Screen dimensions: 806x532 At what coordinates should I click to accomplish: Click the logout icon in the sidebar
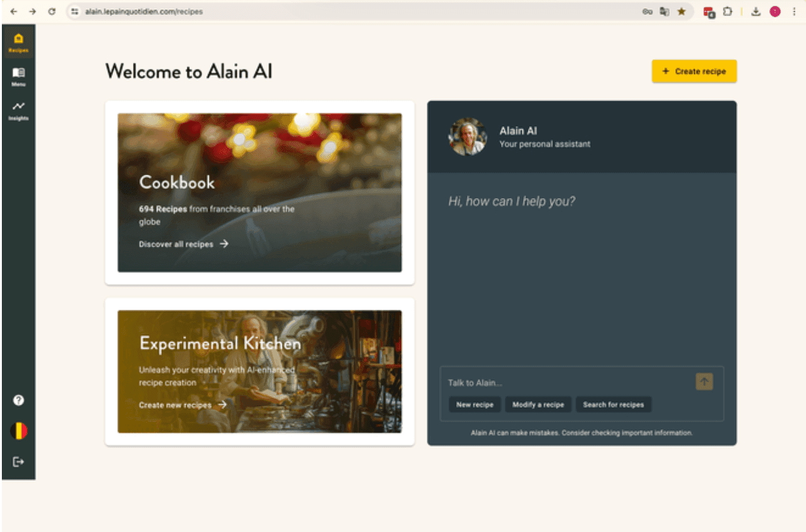pyautogui.click(x=19, y=461)
